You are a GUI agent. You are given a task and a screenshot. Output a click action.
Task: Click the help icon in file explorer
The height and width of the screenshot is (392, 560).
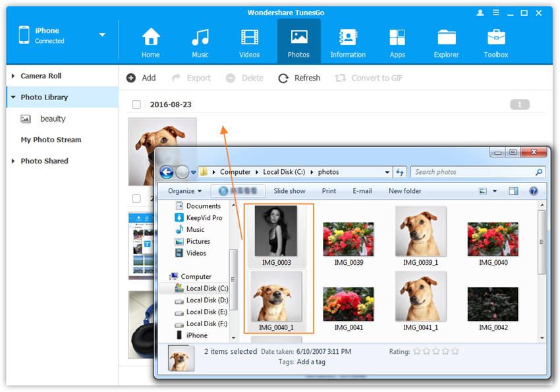[x=533, y=191]
